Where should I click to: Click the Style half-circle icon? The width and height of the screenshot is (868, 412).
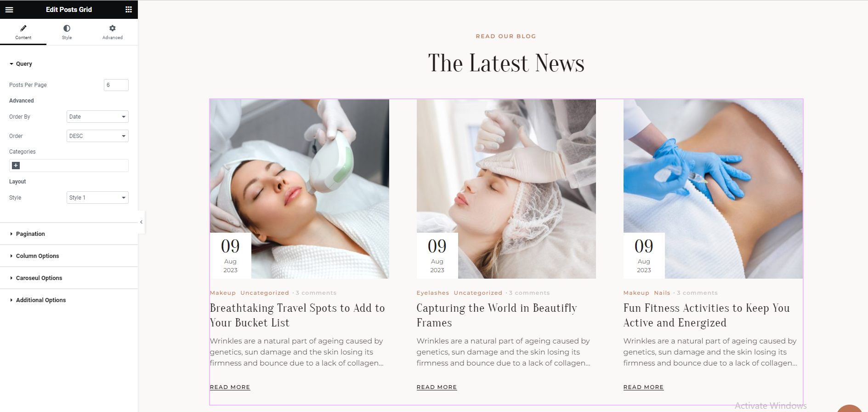click(67, 29)
